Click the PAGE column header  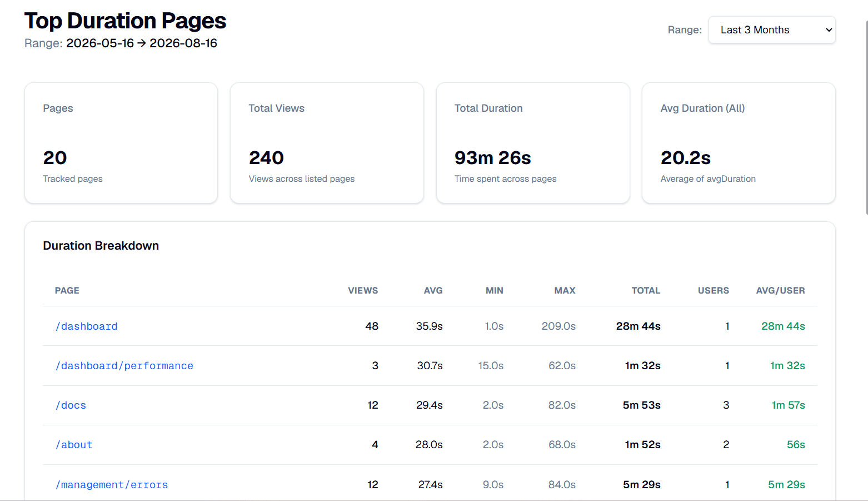click(x=67, y=290)
